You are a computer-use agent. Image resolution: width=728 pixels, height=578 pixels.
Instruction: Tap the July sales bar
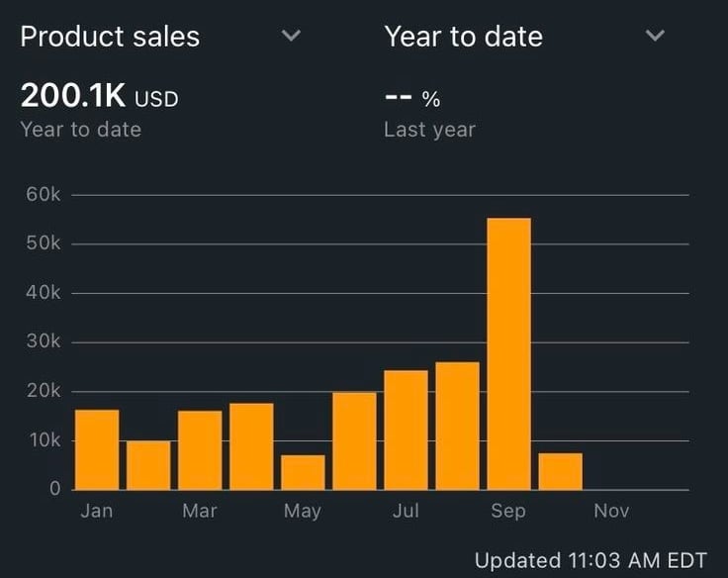click(x=406, y=430)
